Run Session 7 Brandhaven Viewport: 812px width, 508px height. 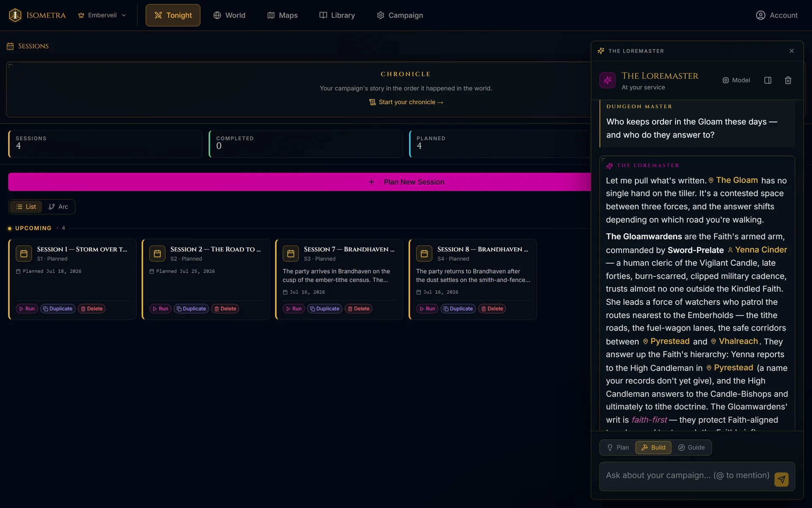294,309
